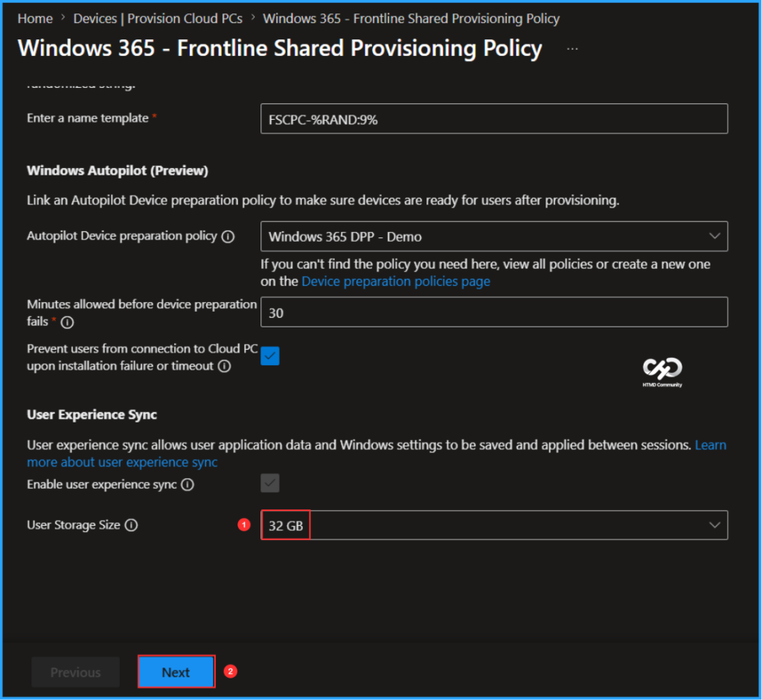
Task: Click the User Experience Sync heading
Action: [x=92, y=414]
